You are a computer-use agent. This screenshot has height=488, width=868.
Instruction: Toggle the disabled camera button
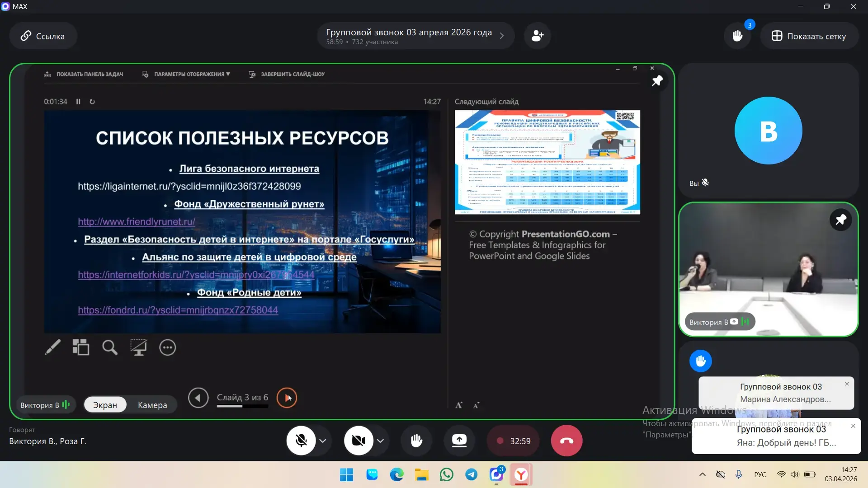[359, 441]
